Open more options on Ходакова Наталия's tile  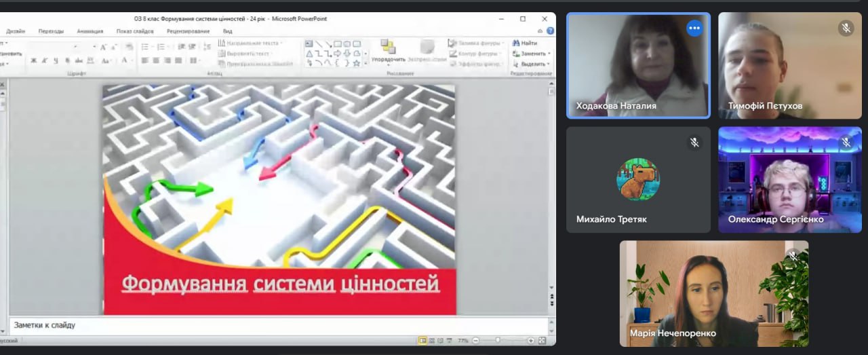click(694, 28)
